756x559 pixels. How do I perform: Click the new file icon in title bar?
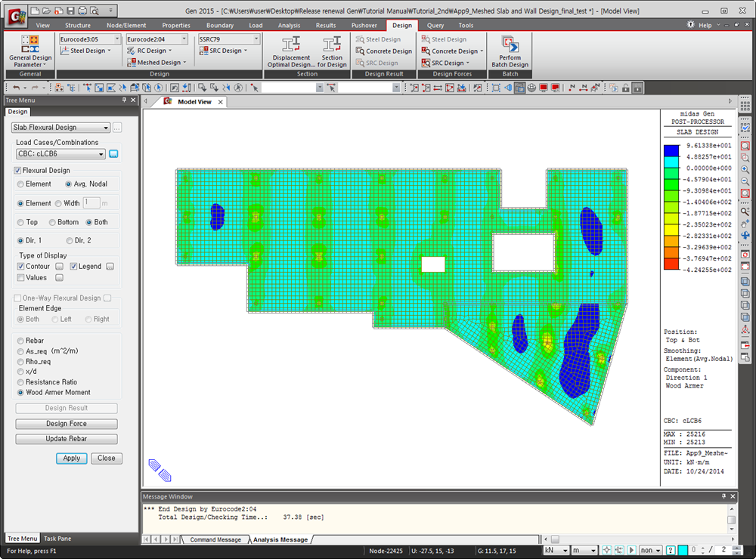pyautogui.click(x=35, y=11)
